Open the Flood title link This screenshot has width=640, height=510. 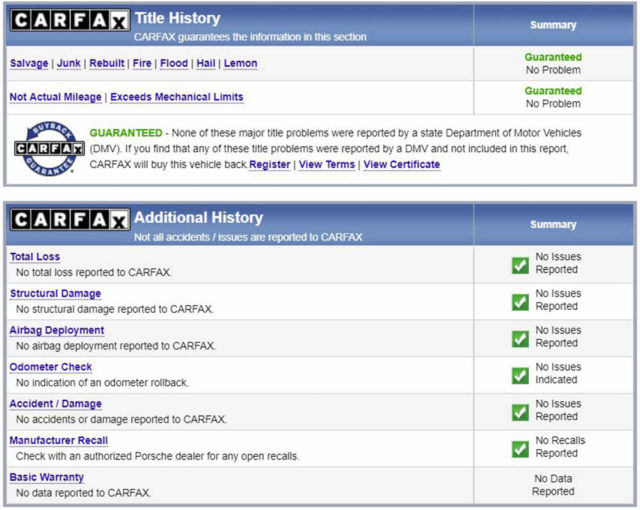174,63
